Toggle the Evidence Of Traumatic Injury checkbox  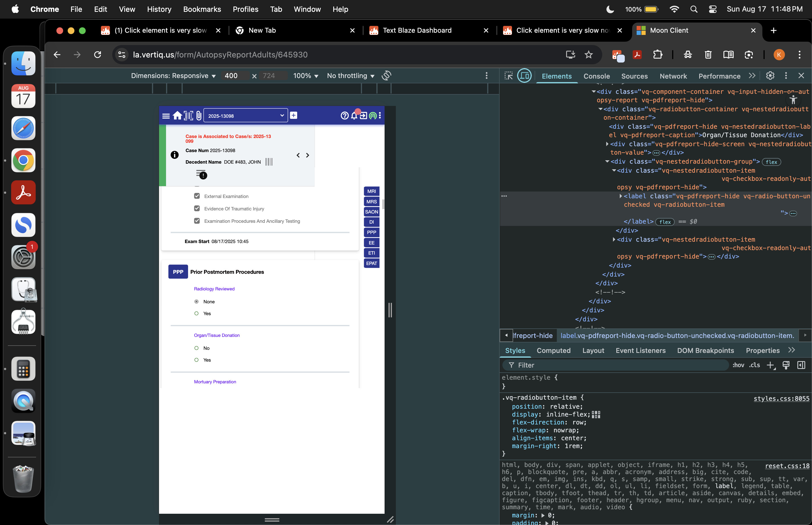197,208
